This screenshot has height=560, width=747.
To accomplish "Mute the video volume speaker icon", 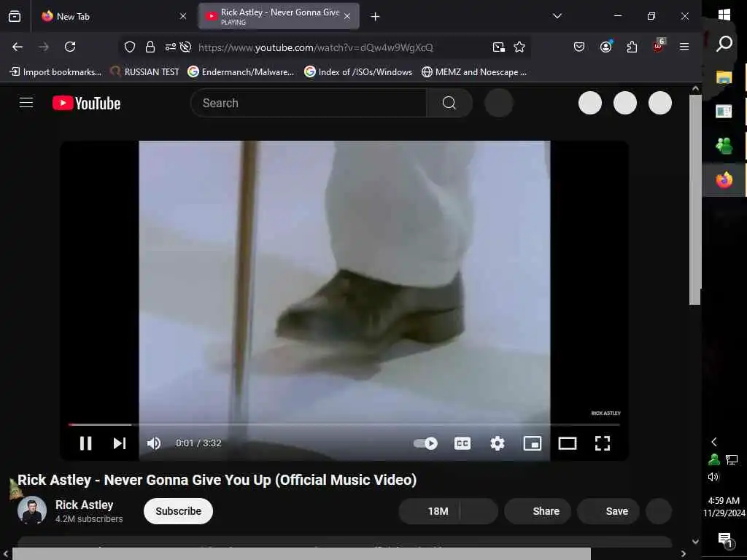I will tap(154, 443).
